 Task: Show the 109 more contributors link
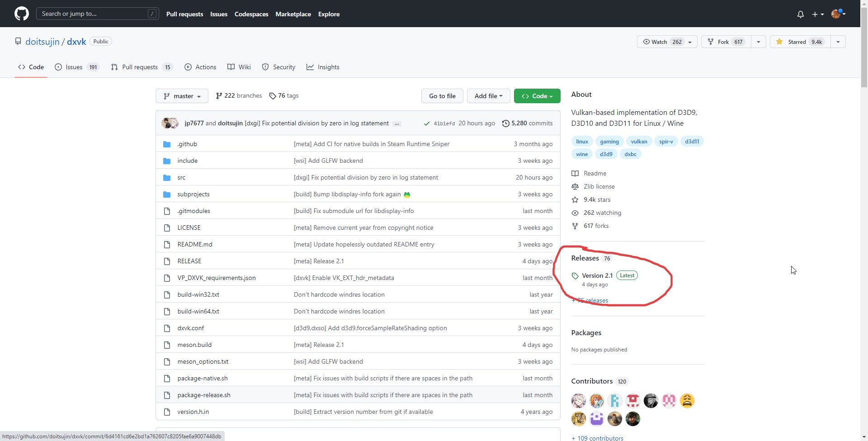(x=597, y=438)
